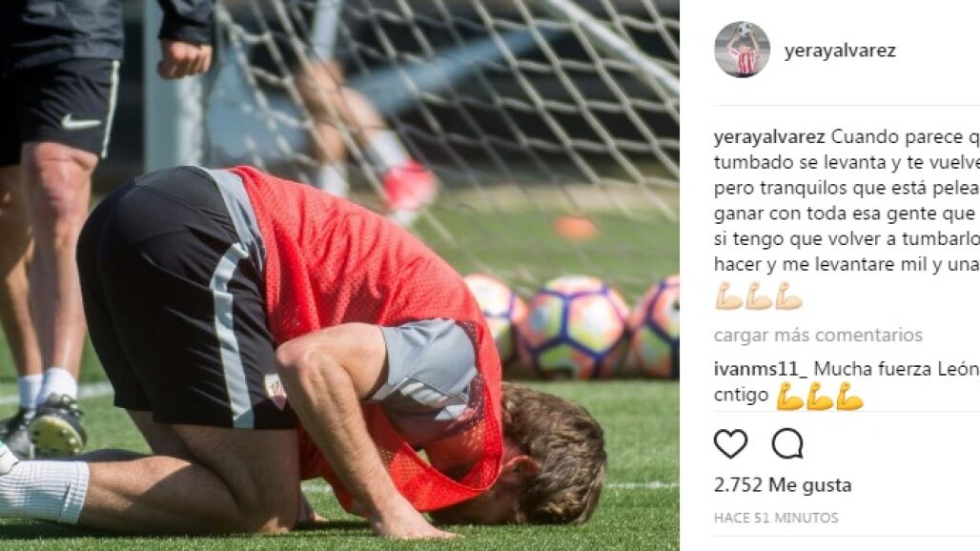The height and width of the screenshot is (551, 980).
Task: Open the yerayalvarez username in caption
Action: coord(769,137)
